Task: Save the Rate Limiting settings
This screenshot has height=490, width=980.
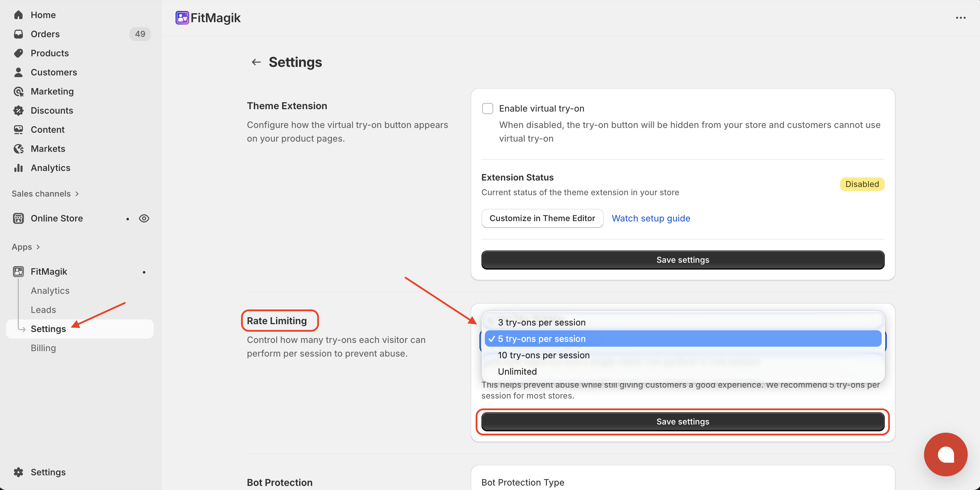Action: [x=683, y=421]
